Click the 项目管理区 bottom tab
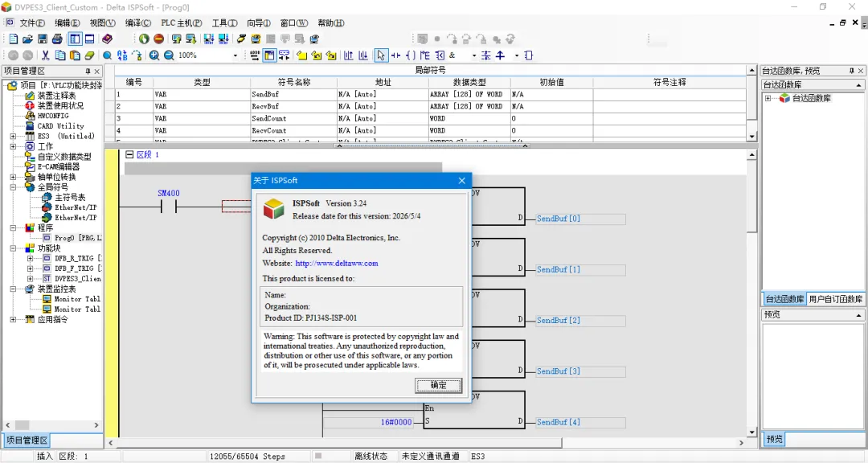This screenshot has width=868, height=463. (27, 440)
